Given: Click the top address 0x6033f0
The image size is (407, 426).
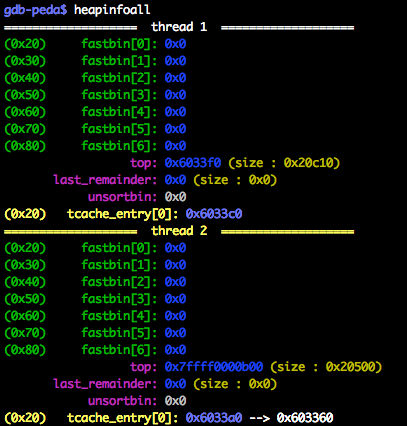Looking at the screenshot, I should 193,163.
